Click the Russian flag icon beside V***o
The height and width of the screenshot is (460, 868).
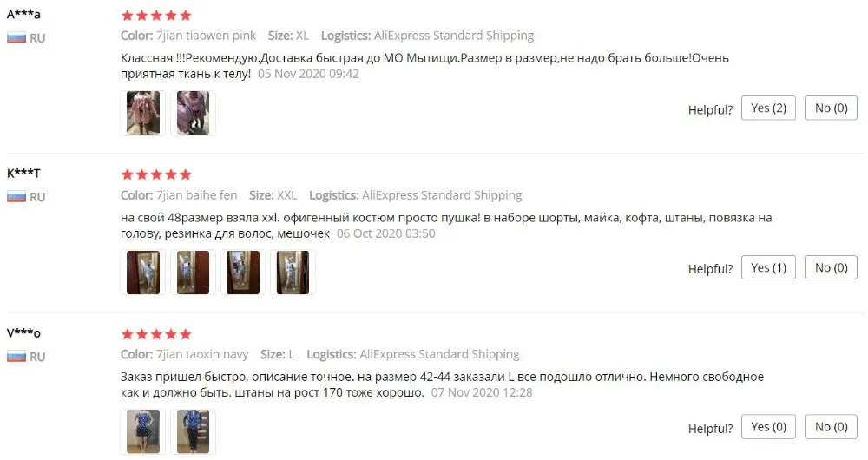click(16, 357)
